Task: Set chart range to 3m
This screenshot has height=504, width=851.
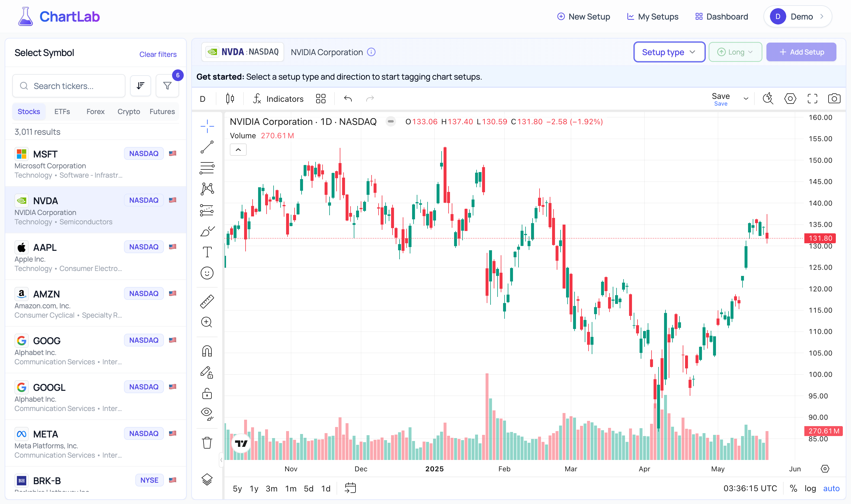Action: [x=271, y=488]
